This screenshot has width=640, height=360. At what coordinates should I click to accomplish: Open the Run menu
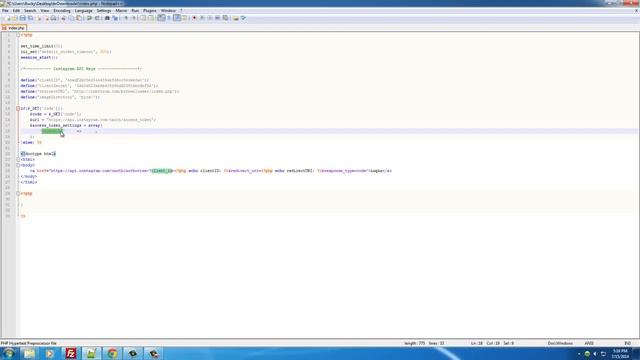[135, 11]
